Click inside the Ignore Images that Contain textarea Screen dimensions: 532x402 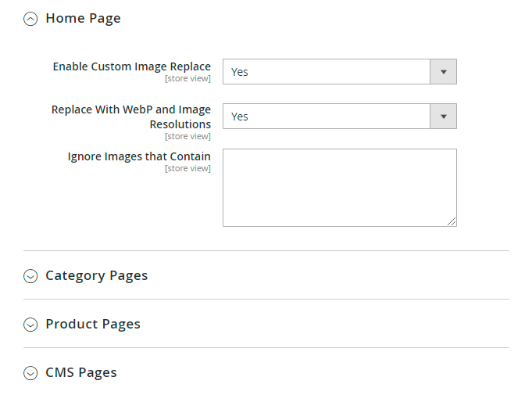tap(339, 188)
